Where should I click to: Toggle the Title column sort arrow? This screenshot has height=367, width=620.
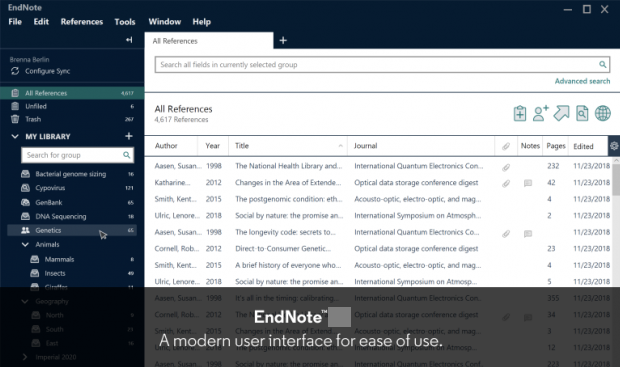coord(340,146)
